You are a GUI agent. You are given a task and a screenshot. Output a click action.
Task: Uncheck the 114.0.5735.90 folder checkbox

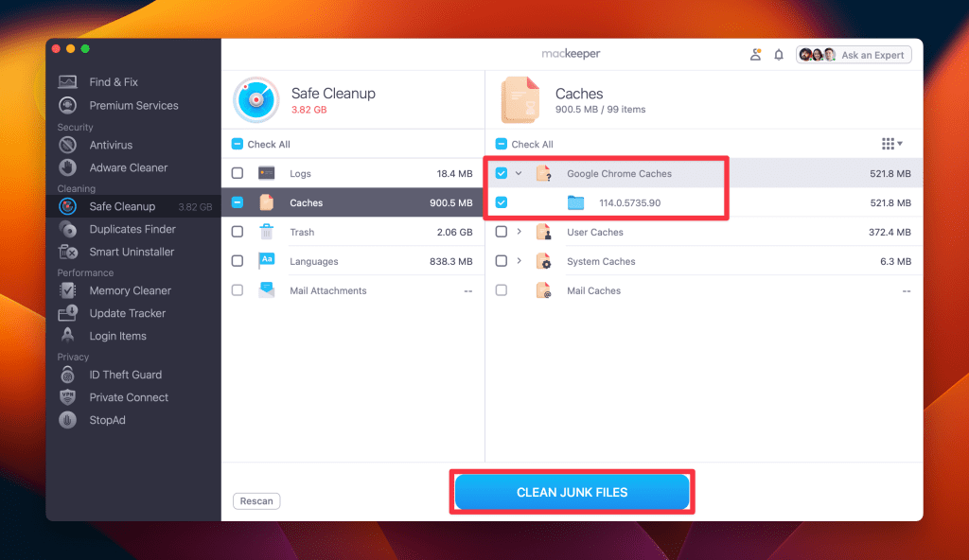coord(502,202)
